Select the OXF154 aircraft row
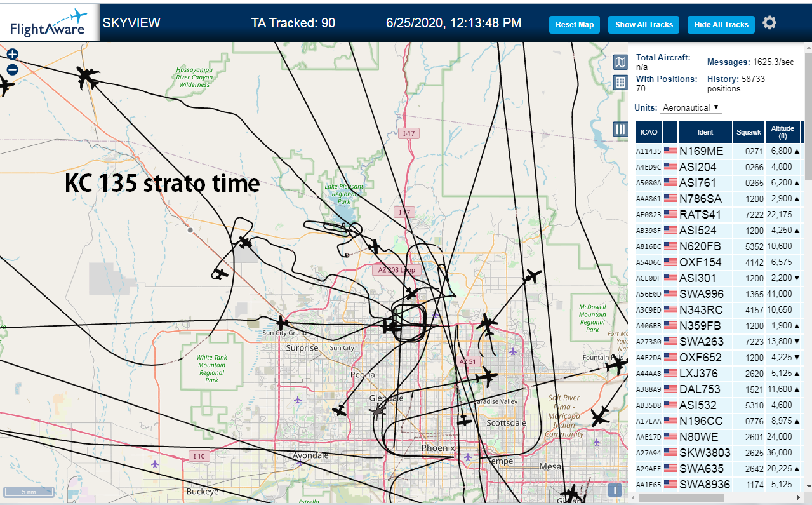 tap(718, 262)
